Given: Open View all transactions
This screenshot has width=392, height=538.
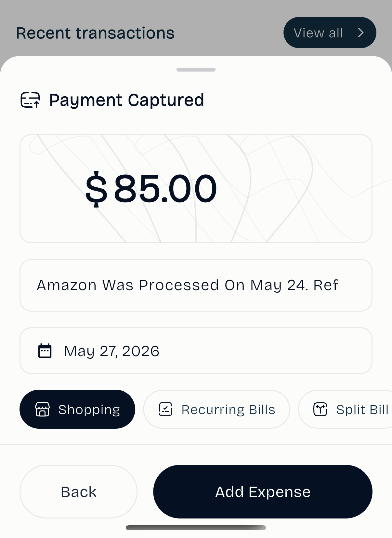Looking at the screenshot, I should [x=330, y=33].
